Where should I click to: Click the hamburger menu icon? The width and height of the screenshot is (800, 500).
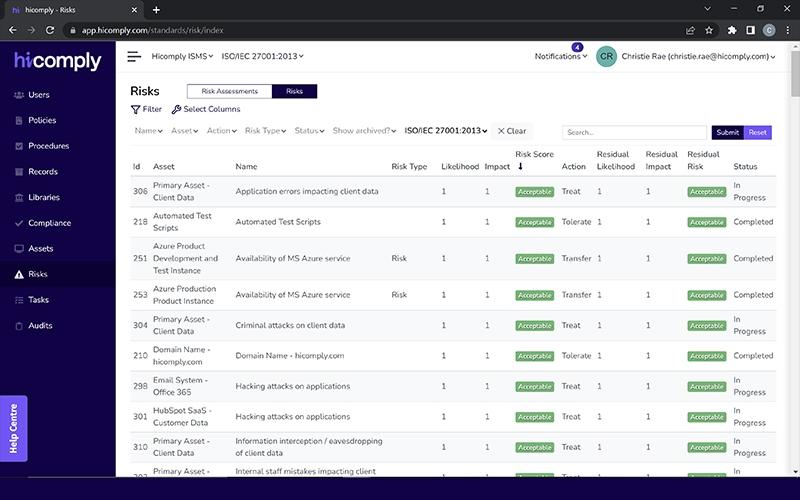(x=134, y=56)
